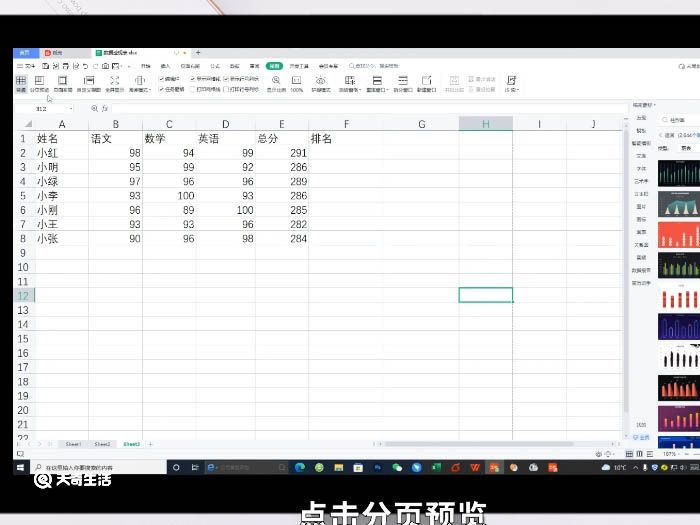Viewport: 700px width, 525px height.
Task: Click the horizontal scrollbar thumb
Action: tap(479, 444)
